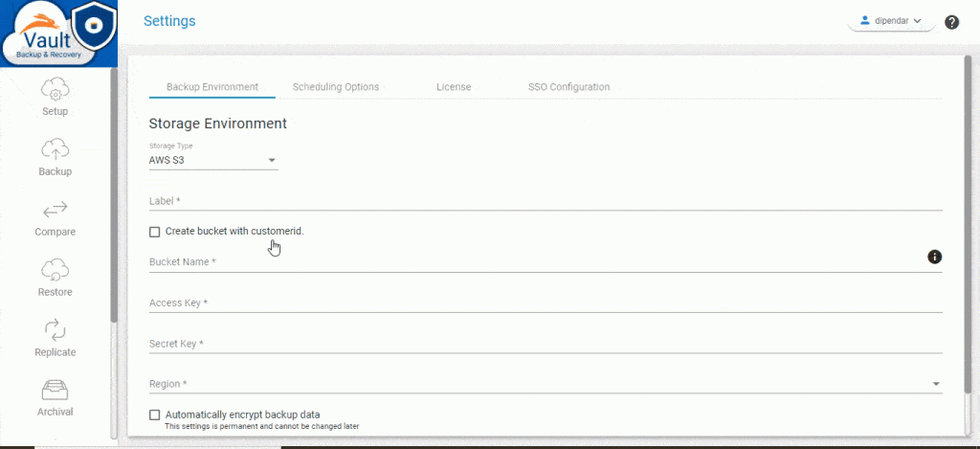Click the info icon beside Bucket Name

(934, 257)
